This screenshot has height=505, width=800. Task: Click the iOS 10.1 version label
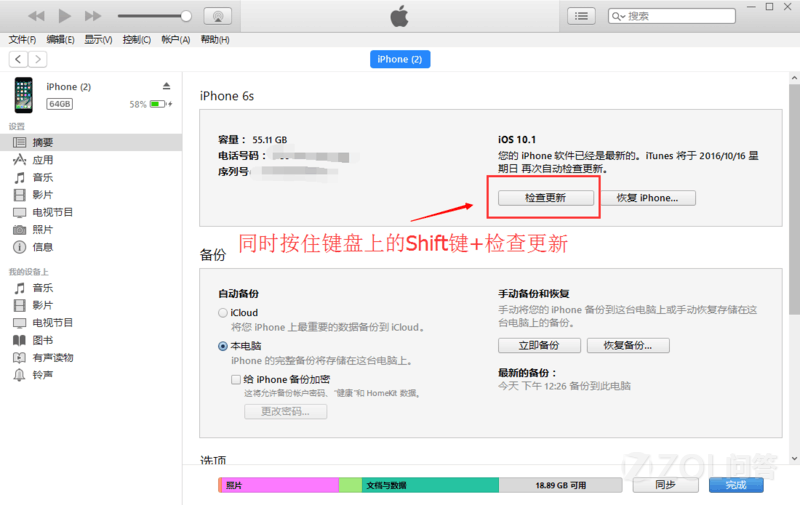coord(517,140)
